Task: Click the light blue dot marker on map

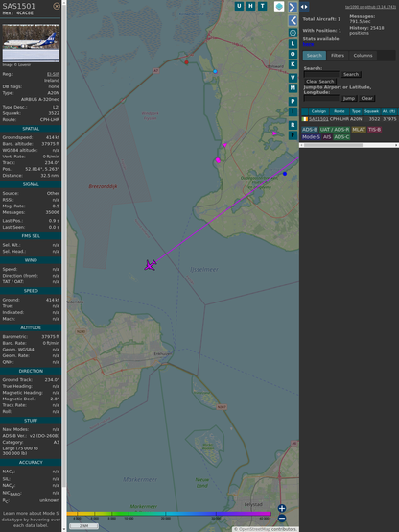Action: (x=215, y=71)
